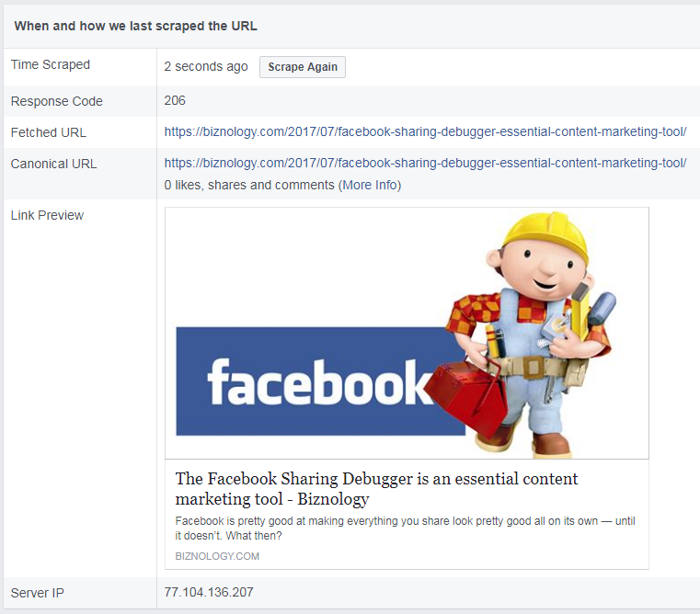Click the Time Scraped row label
The height and width of the screenshot is (614, 700).
pos(51,65)
